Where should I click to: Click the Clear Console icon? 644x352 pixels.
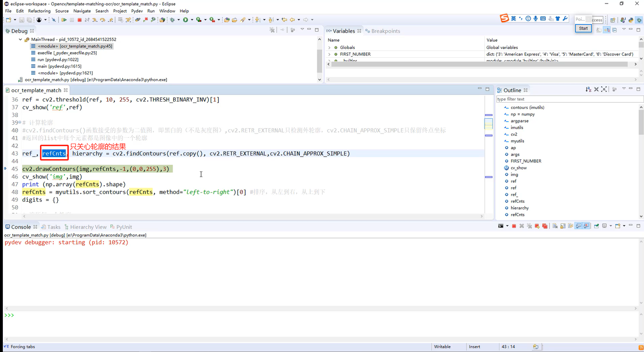555,226
